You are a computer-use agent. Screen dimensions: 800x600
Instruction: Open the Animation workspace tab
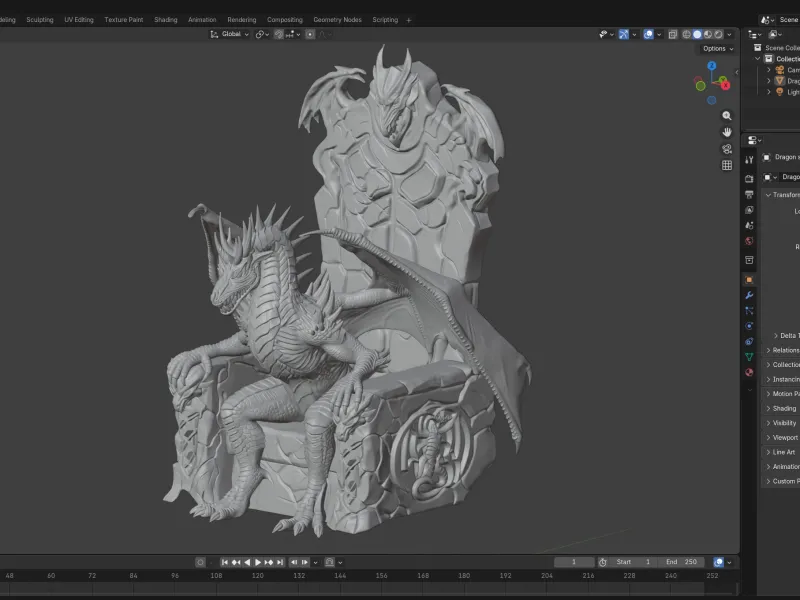point(202,20)
